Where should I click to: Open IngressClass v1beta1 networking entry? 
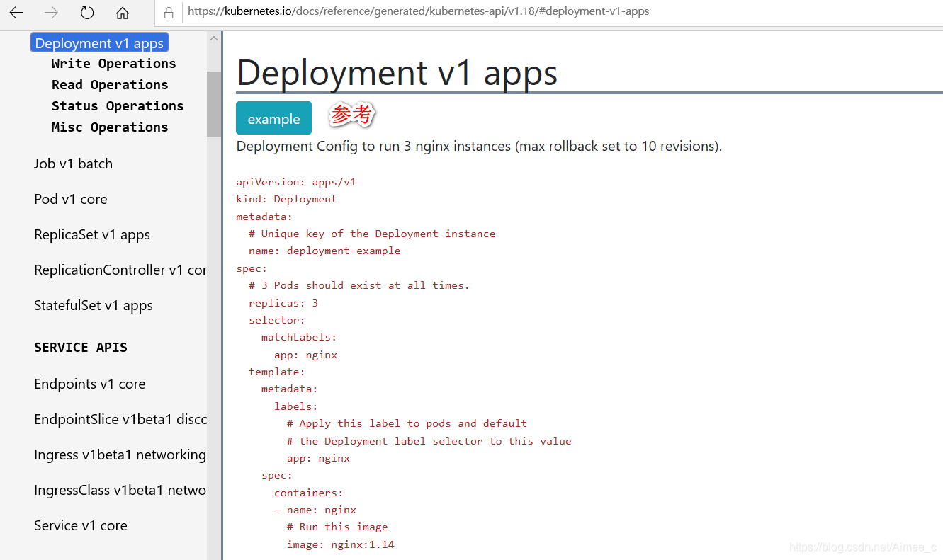coord(120,490)
